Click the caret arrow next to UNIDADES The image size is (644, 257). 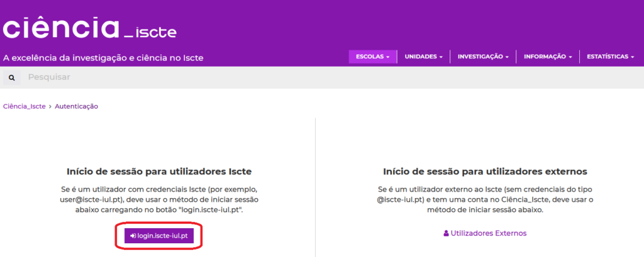pos(441,57)
